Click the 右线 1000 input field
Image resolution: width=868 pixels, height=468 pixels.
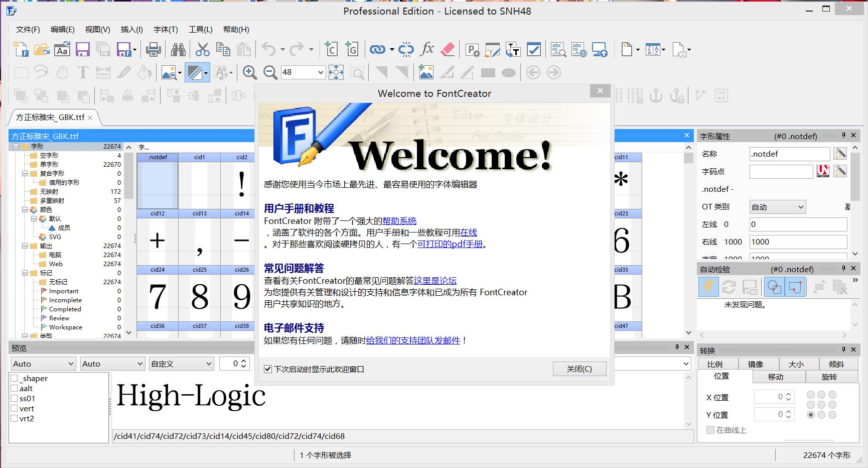(798, 242)
